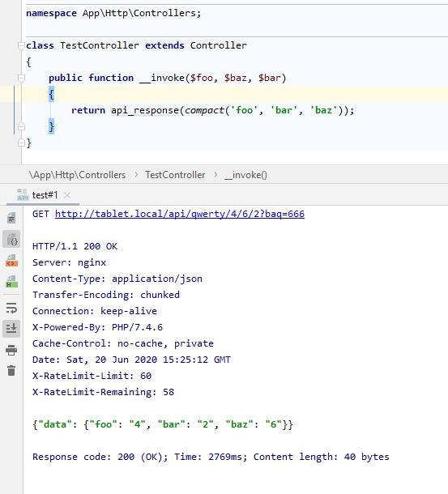Click 'Cache-Control: no-cache, private' header
Image resolution: width=448 pixels, height=494 pixels.
(123, 343)
